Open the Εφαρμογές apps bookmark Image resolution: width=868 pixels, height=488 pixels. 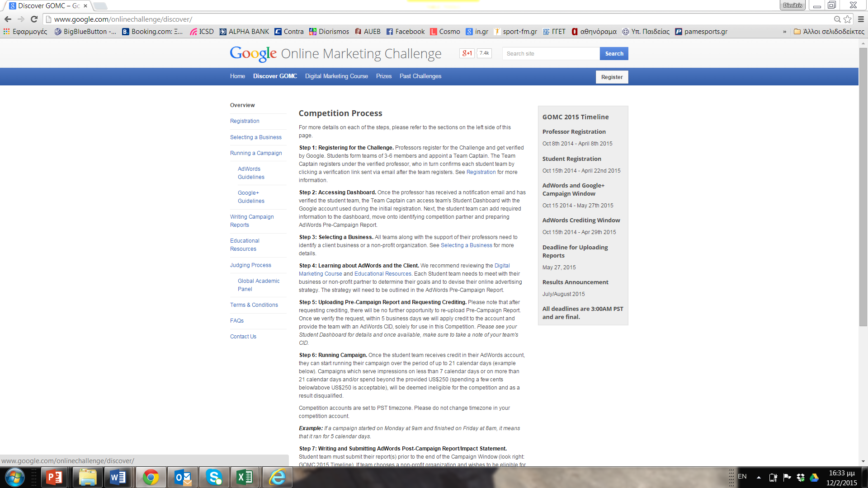click(25, 32)
